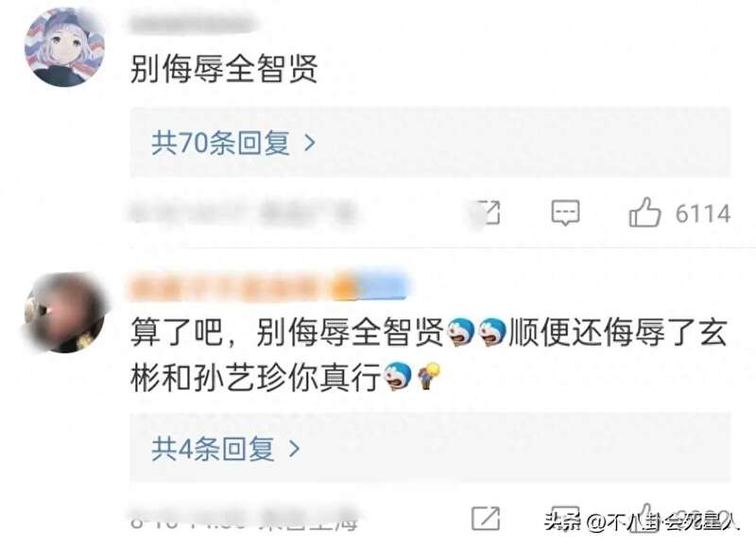Tap the orange blurred username of the second commenter
The width and height of the screenshot is (756, 547).
click(x=269, y=287)
